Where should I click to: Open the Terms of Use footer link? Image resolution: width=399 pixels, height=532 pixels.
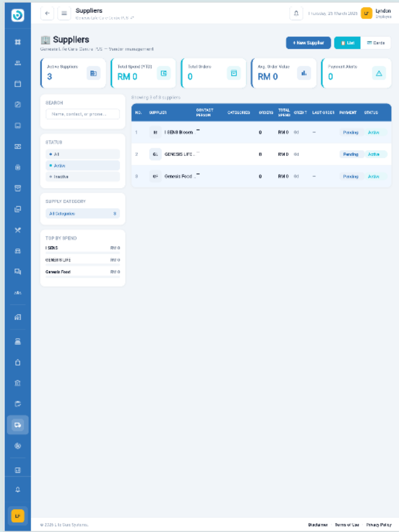tap(347, 525)
